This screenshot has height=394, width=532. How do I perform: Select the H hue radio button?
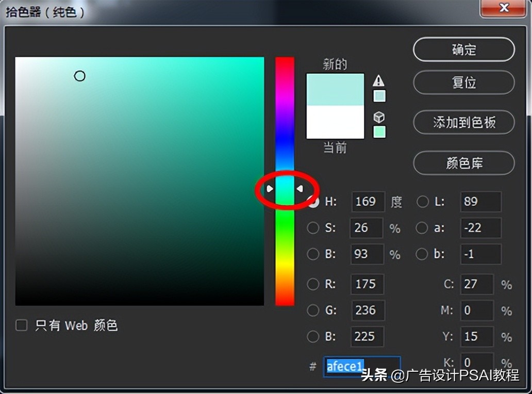pyautogui.click(x=313, y=202)
